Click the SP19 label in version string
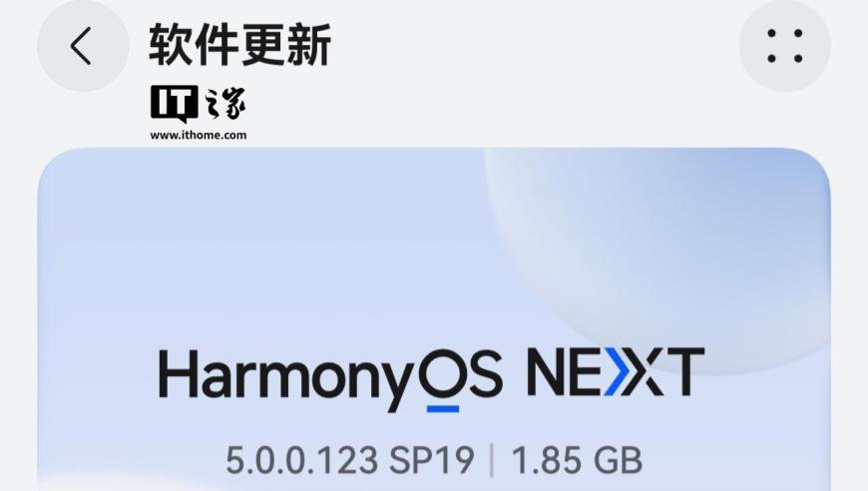Image resolution: width=868 pixels, height=491 pixels. (432, 460)
